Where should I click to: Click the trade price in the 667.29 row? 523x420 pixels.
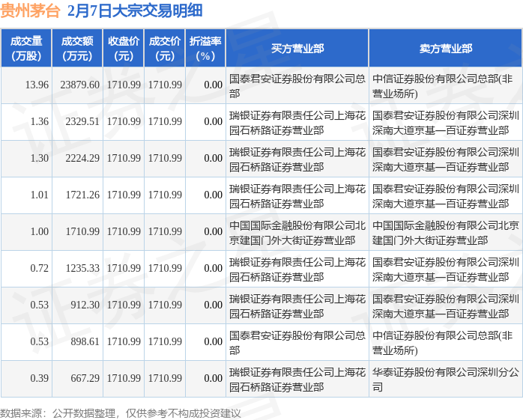pos(165,378)
